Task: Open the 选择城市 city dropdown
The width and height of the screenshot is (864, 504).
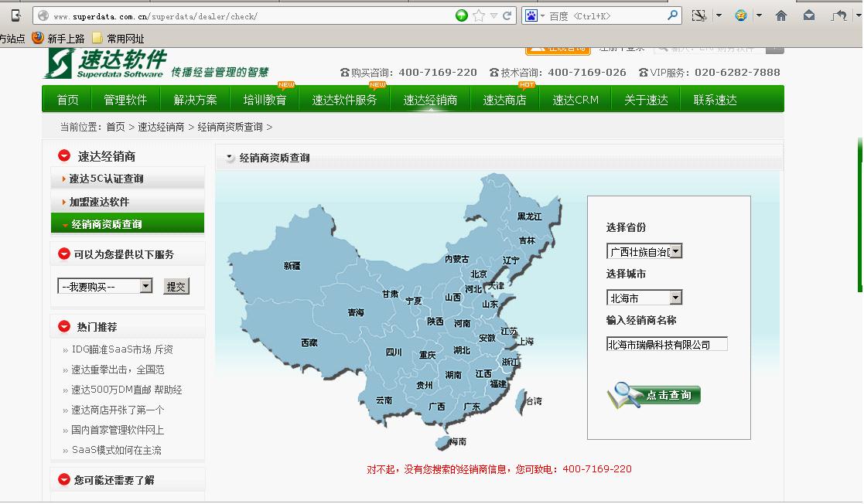Action: [x=644, y=298]
